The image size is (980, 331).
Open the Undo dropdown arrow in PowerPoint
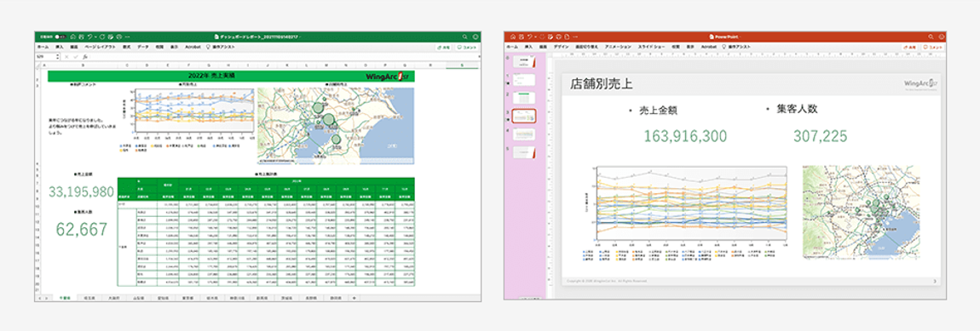point(536,37)
